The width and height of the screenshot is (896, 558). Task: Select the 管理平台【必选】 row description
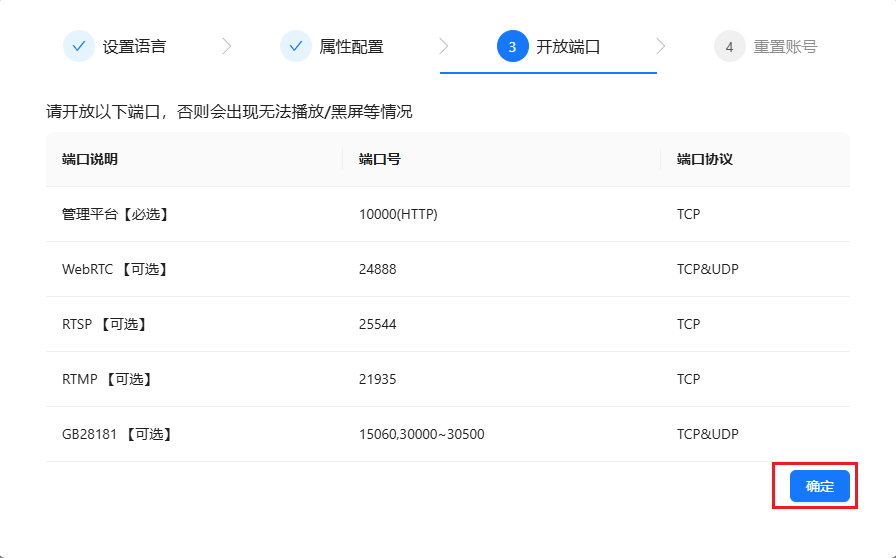pos(116,214)
